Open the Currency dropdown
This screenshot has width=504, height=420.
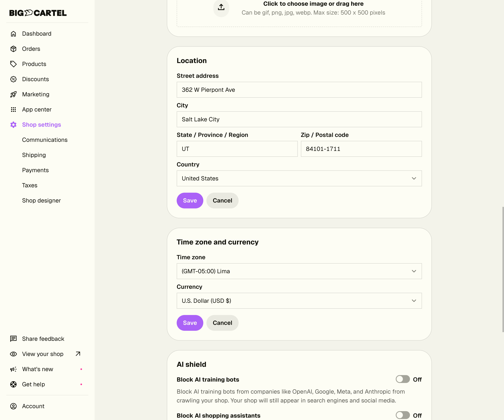tap(299, 301)
